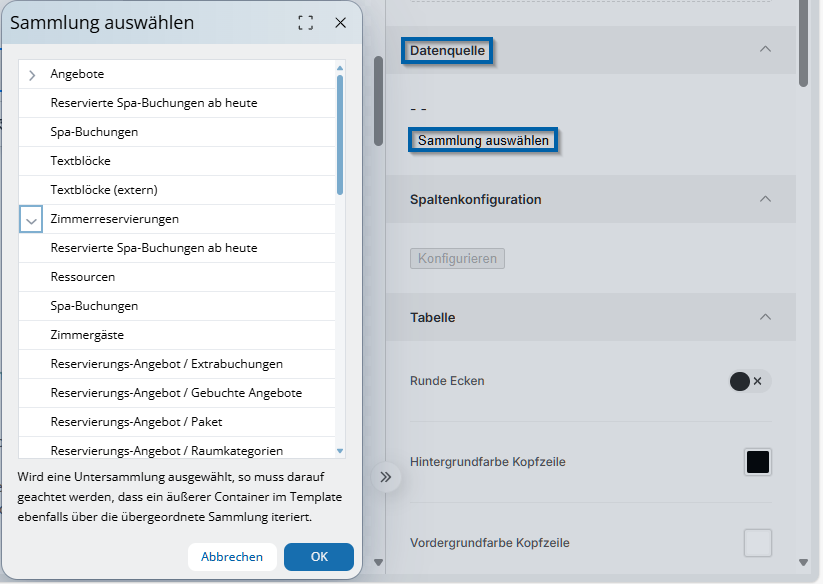Click the Abbrechen button
This screenshot has height=584, width=823.
232,557
